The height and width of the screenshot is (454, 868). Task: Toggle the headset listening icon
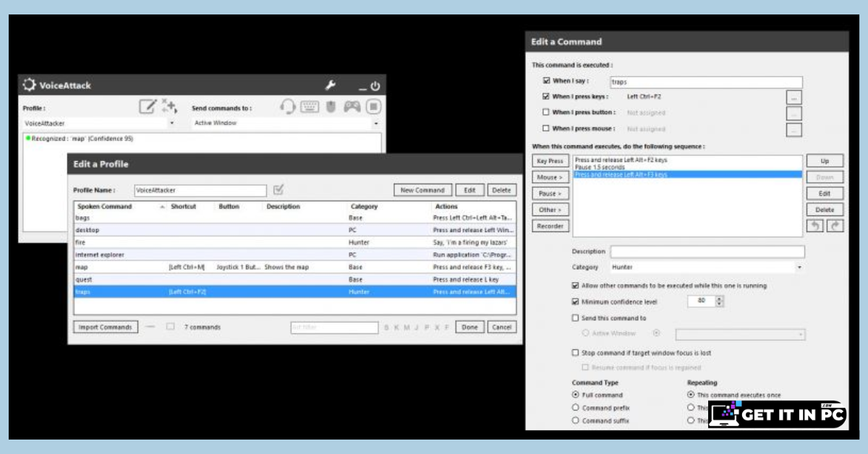(288, 107)
